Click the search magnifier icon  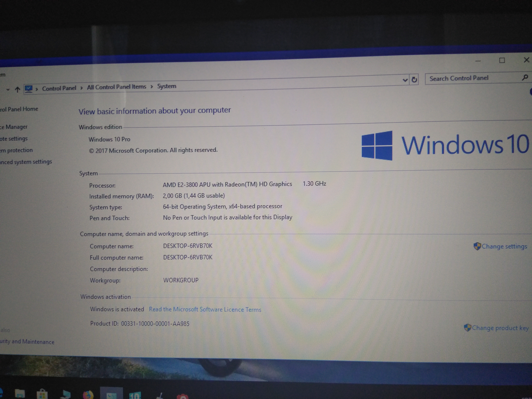pyautogui.click(x=525, y=77)
